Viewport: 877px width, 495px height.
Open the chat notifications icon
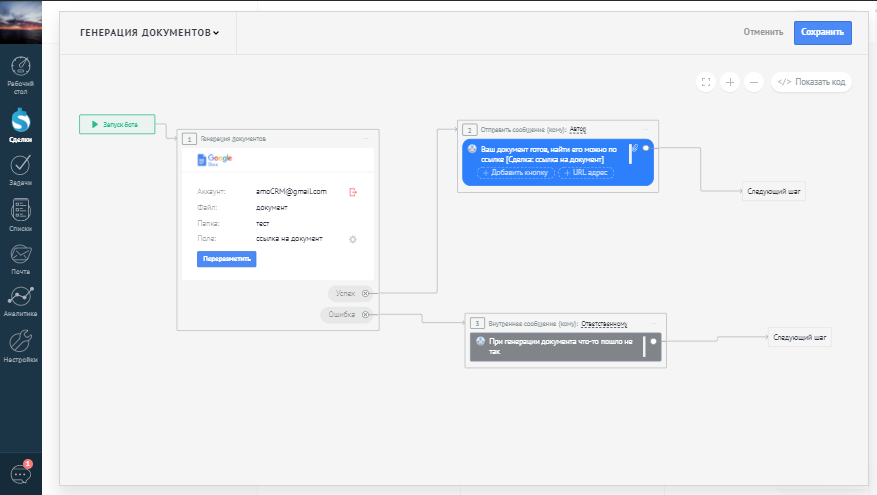(x=20, y=474)
